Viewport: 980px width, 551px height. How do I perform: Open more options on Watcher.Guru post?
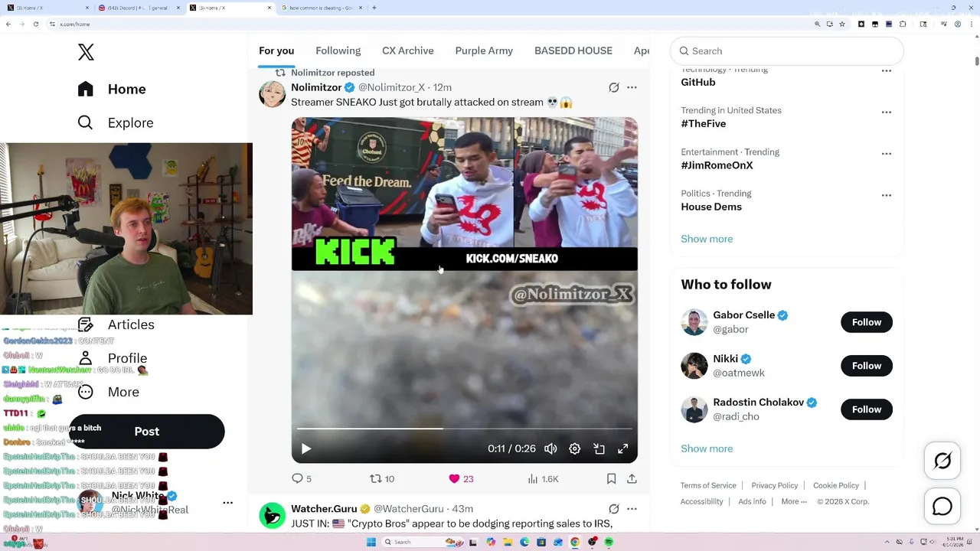tap(632, 508)
